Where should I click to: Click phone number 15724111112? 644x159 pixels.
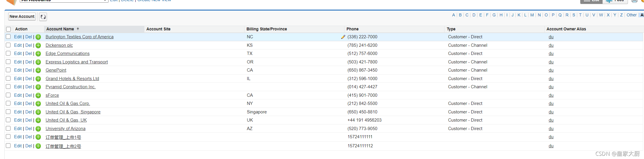360,146
